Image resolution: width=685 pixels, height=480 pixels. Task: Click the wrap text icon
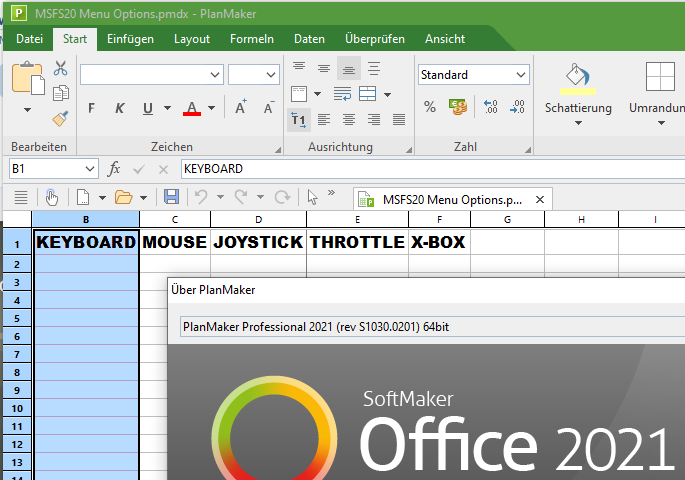click(x=342, y=93)
